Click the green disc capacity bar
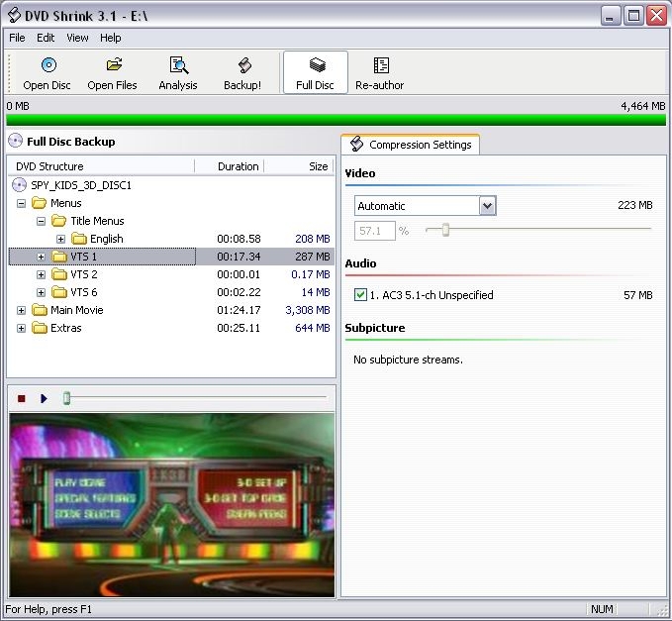 click(x=336, y=120)
